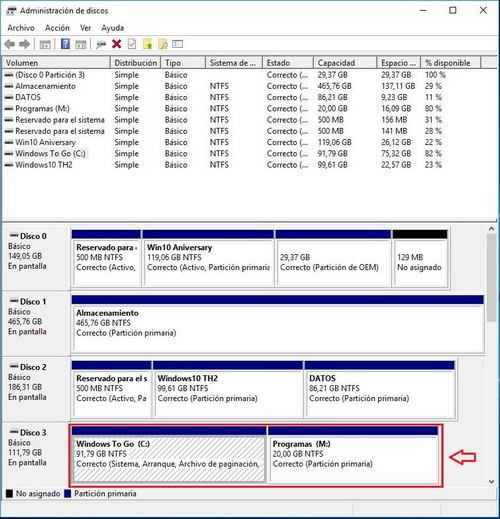Click the disk pane scrollbar down arrow
This screenshot has width=500, height=519.
[x=491, y=481]
